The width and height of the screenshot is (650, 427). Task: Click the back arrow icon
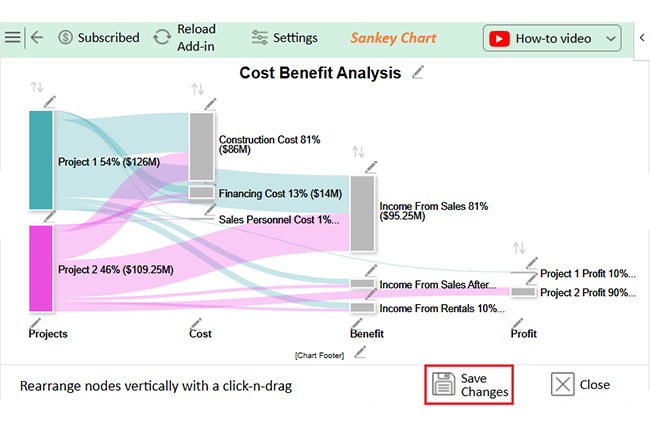point(37,37)
